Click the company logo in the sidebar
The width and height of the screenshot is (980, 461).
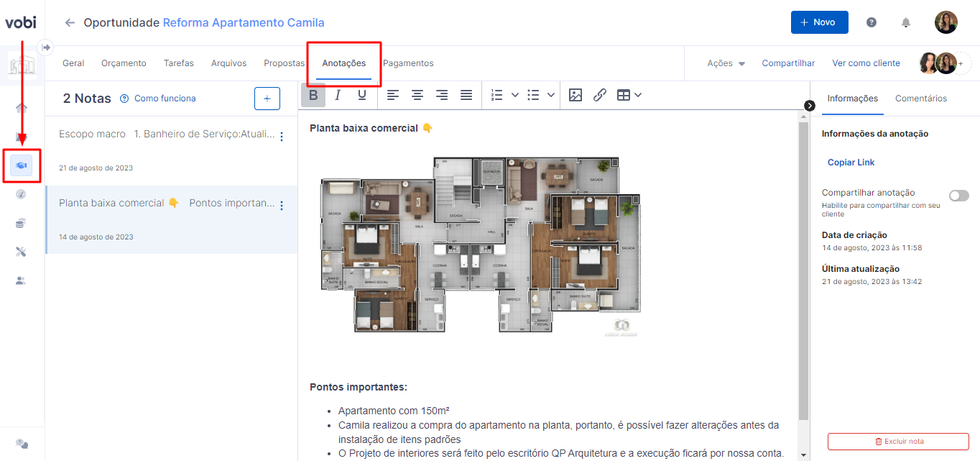point(22,65)
